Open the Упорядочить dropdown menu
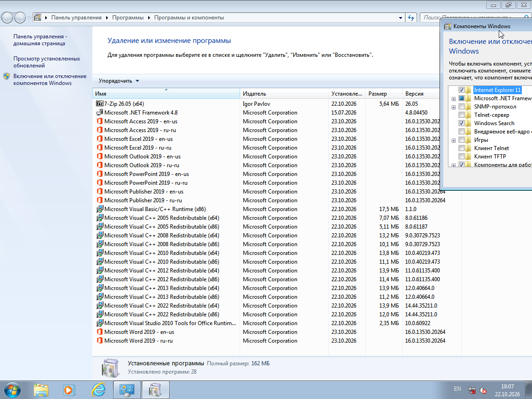532x399 pixels. click(x=119, y=81)
